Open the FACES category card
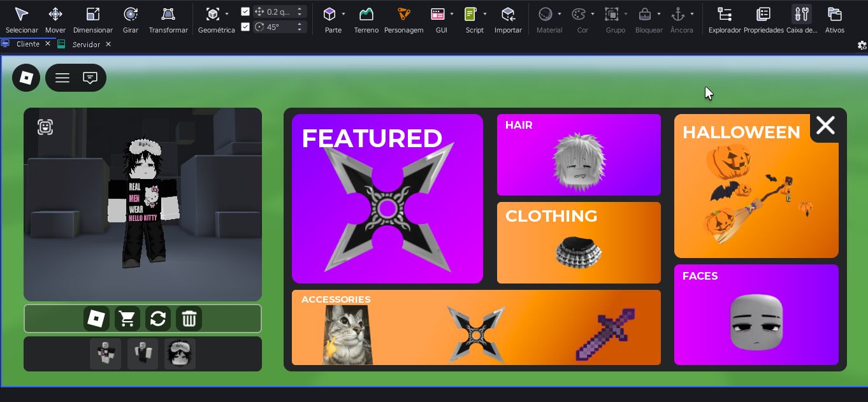This screenshot has height=402, width=868. click(756, 315)
